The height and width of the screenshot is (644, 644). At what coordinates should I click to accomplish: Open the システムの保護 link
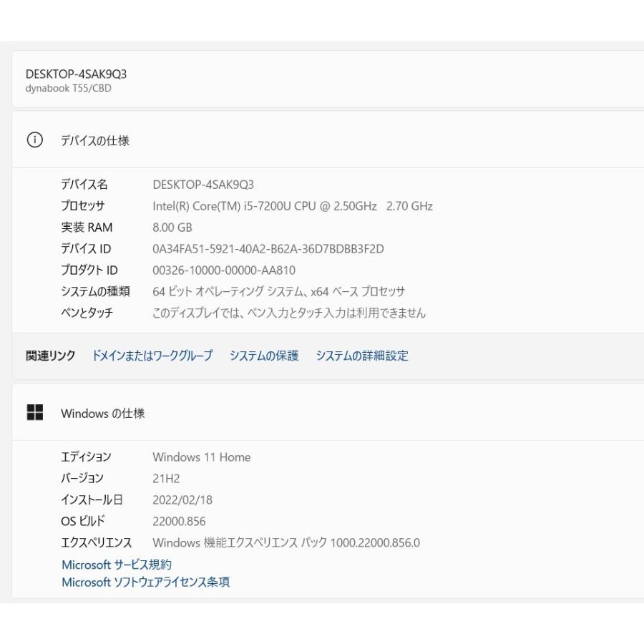pyautogui.click(x=265, y=356)
